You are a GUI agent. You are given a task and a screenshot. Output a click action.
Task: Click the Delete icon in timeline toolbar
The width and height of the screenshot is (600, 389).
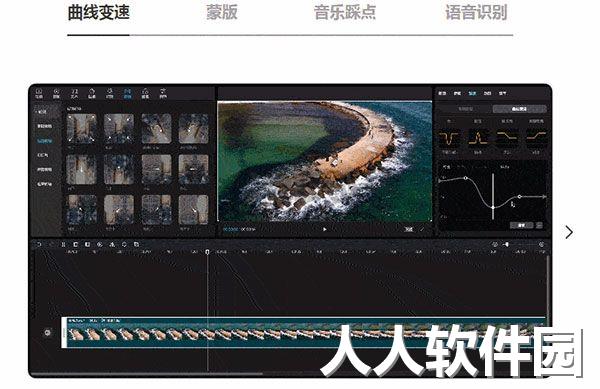(x=75, y=244)
